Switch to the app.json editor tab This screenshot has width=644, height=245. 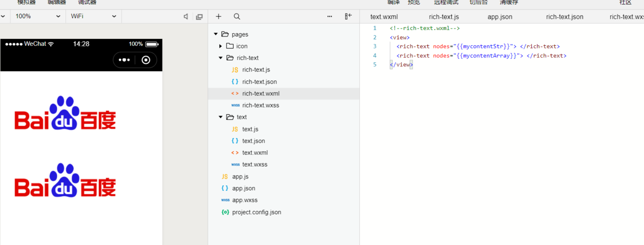click(x=500, y=17)
